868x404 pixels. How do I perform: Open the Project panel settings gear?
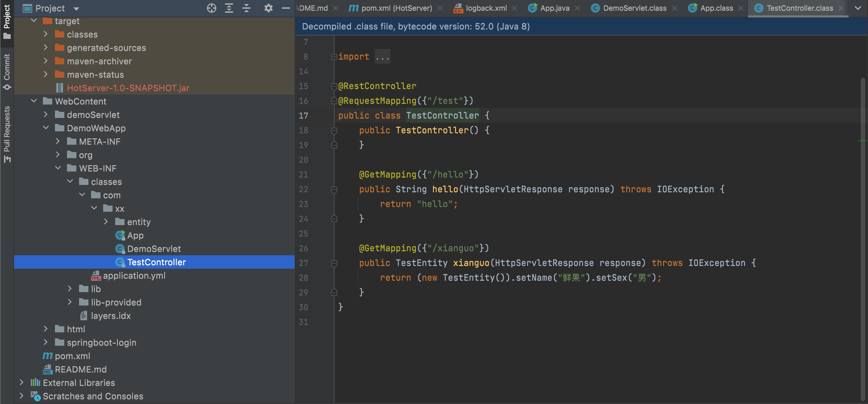[x=268, y=8]
